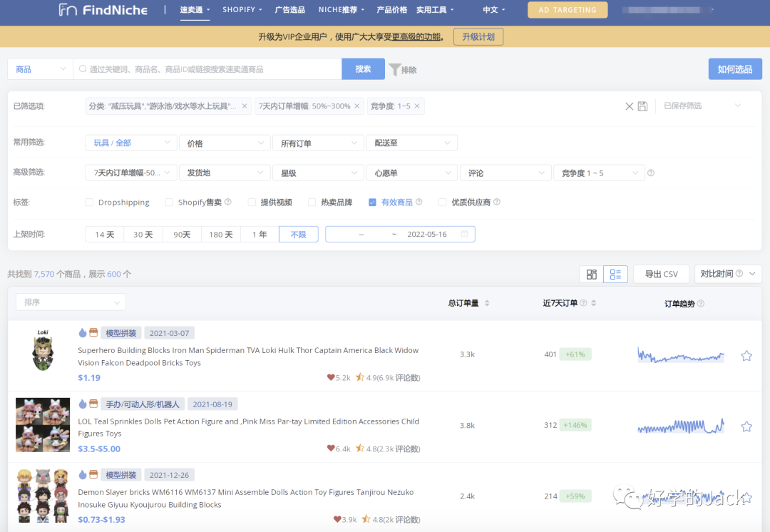Viewport: 770px width, 532px height.
Task: Go to 广告选品 nav item
Action: [x=289, y=10]
